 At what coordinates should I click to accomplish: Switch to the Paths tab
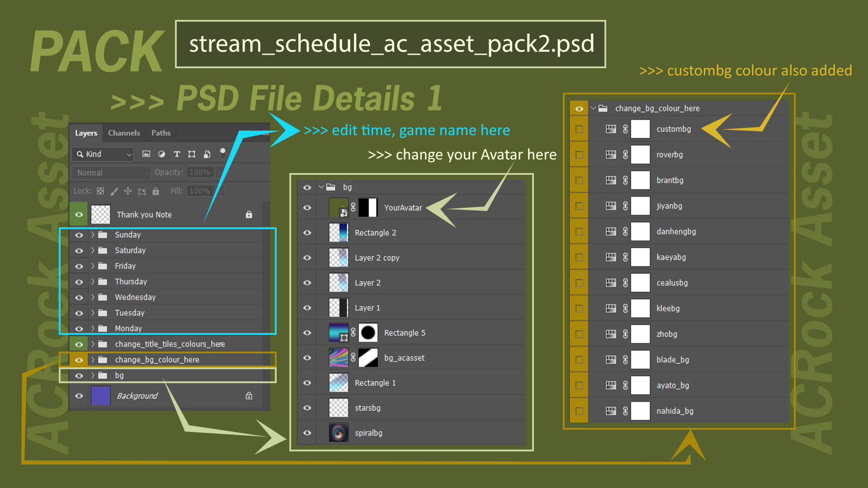coord(160,133)
